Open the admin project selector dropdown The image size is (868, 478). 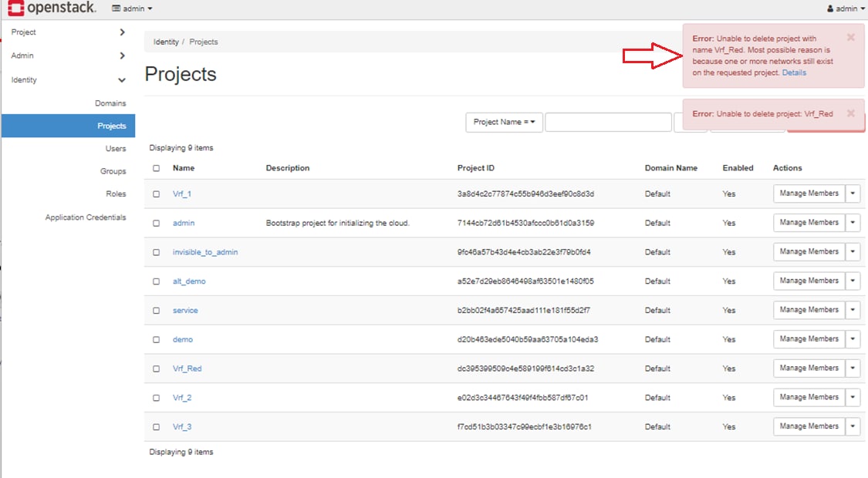tap(132, 8)
